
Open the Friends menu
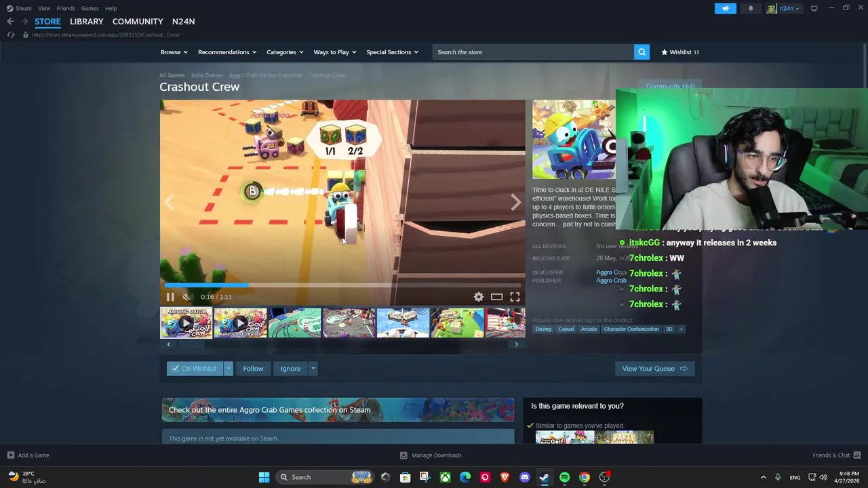[66, 8]
